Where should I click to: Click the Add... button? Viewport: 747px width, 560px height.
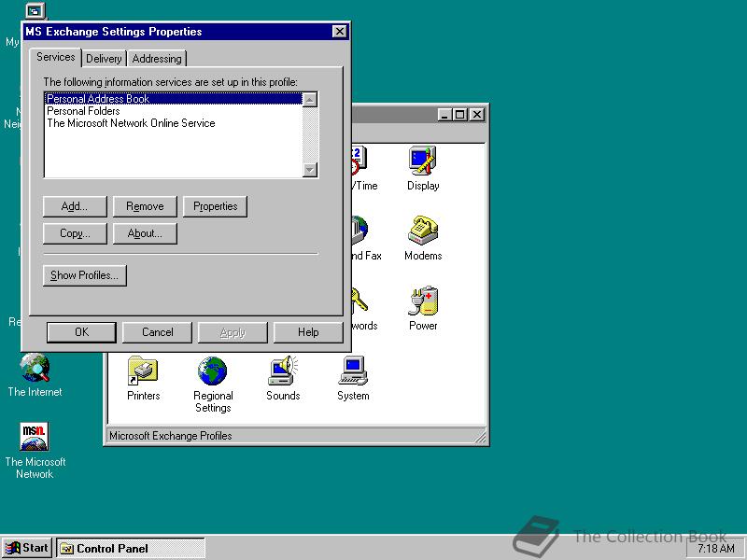click(75, 206)
